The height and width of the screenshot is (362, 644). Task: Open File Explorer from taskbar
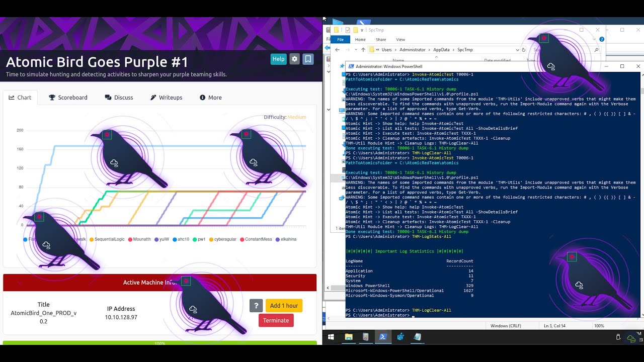click(x=349, y=337)
